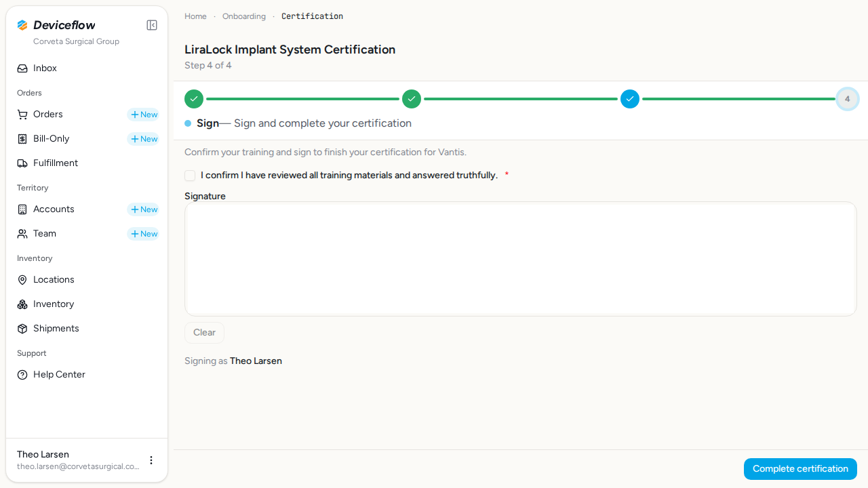The width and height of the screenshot is (868, 488).
Task: Click the Deviceflow logo icon
Action: coord(22,25)
